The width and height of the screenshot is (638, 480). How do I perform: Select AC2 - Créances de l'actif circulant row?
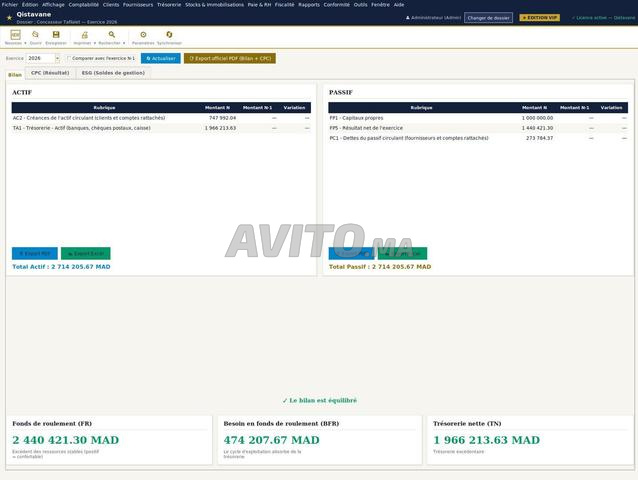point(161,118)
